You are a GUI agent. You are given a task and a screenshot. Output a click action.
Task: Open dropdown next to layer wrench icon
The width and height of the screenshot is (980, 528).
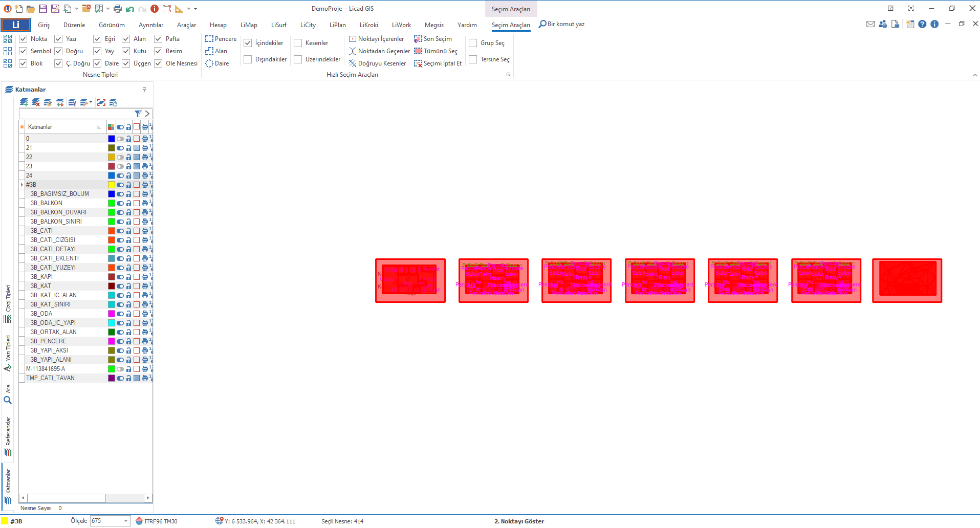click(91, 102)
